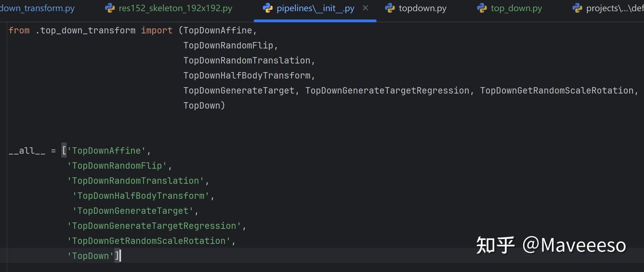Open the rightmost projects tab

[x=613, y=8]
